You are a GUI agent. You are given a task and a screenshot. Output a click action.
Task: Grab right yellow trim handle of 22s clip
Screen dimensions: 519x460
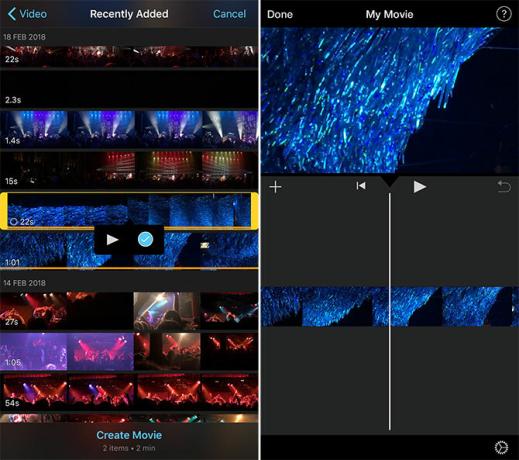coord(254,211)
